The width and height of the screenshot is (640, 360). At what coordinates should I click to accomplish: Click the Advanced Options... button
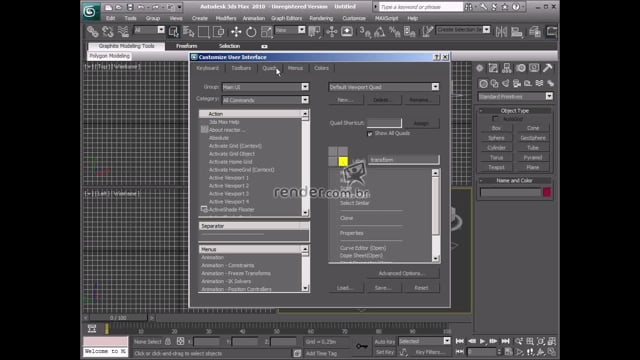pyautogui.click(x=402, y=273)
